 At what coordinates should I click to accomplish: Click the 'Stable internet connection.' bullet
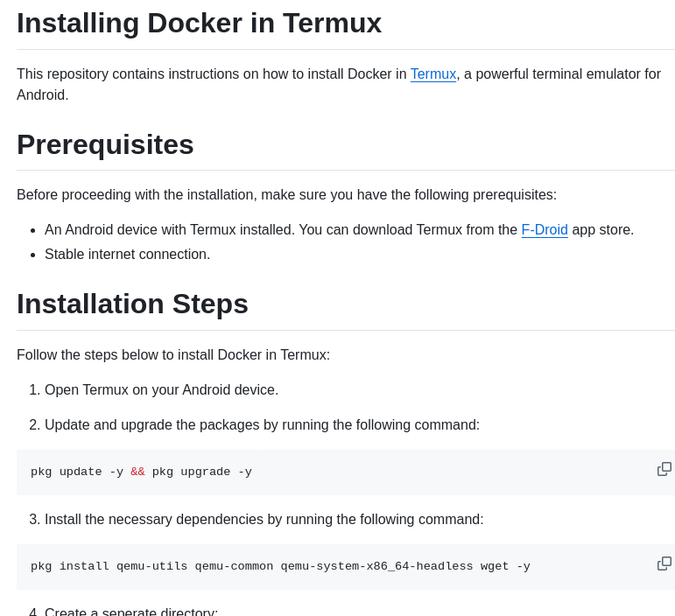pyautogui.click(x=128, y=255)
